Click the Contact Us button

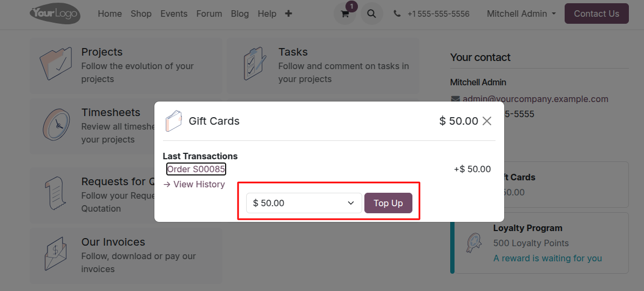pos(596,13)
